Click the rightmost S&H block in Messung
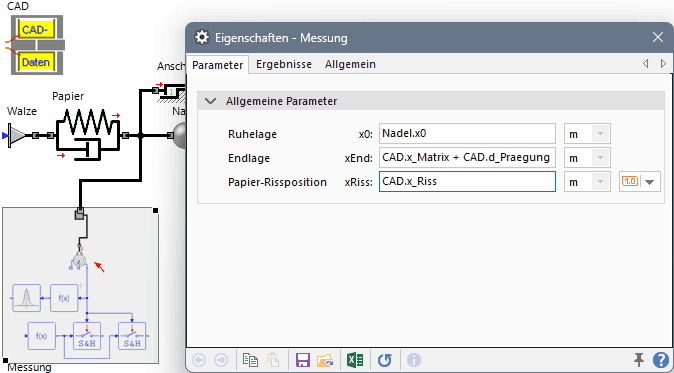The image size is (674, 373). (132, 336)
